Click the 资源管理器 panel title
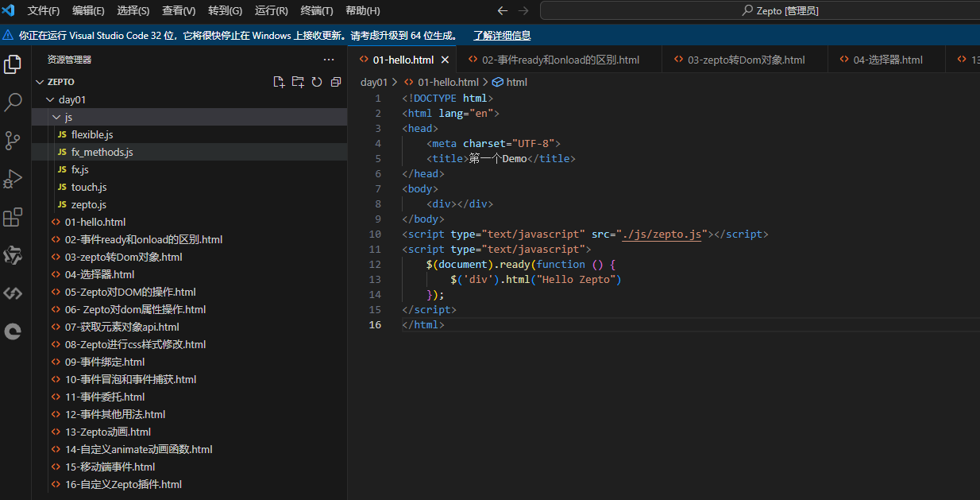This screenshot has height=500, width=980. (69, 60)
